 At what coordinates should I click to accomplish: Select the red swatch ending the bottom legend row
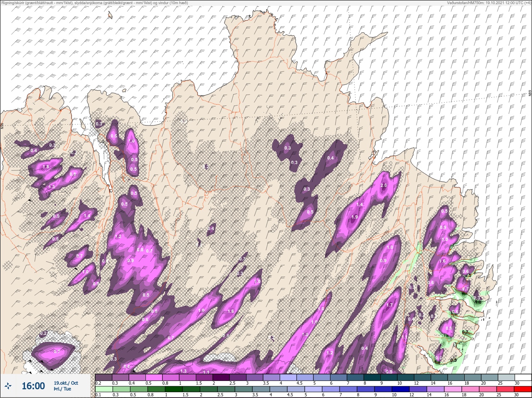click(523, 390)
